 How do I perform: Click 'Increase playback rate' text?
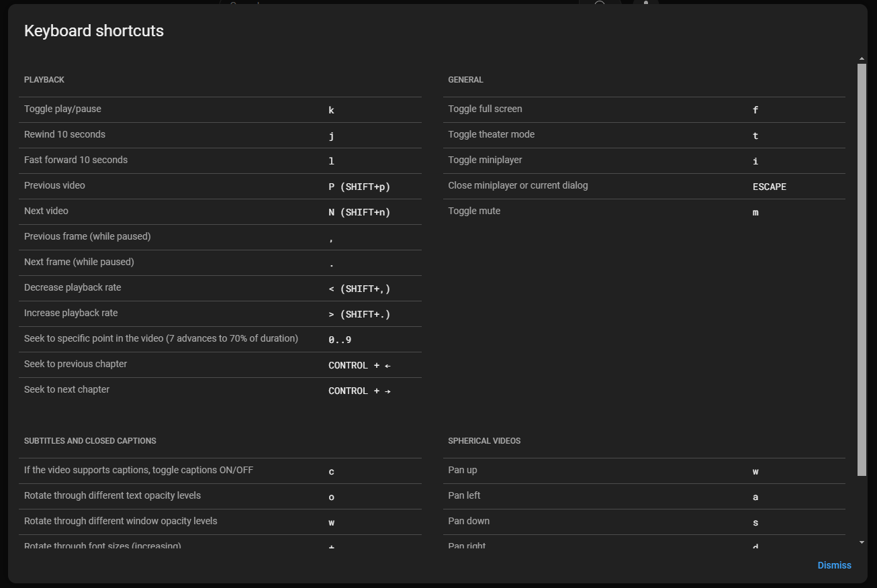pos(71,313)
